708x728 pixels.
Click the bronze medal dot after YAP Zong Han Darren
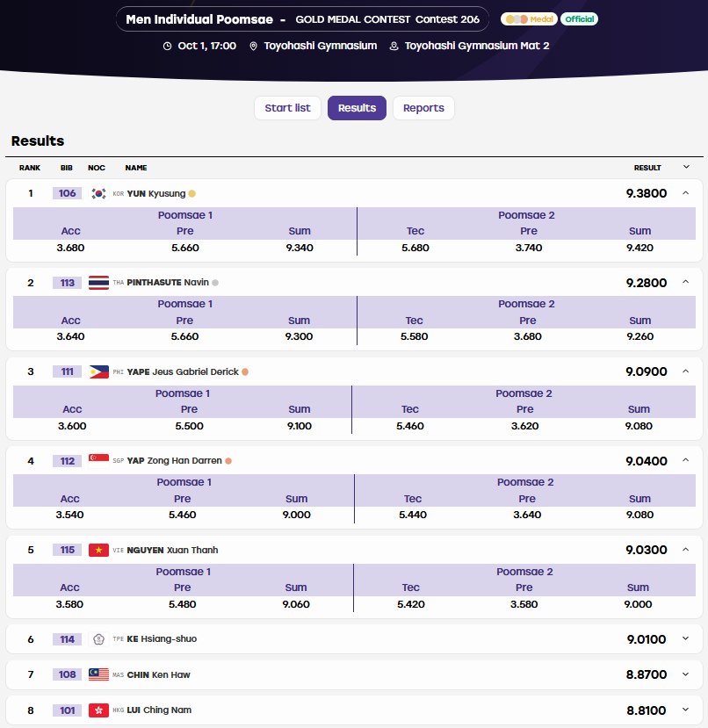tap(228, 461)
